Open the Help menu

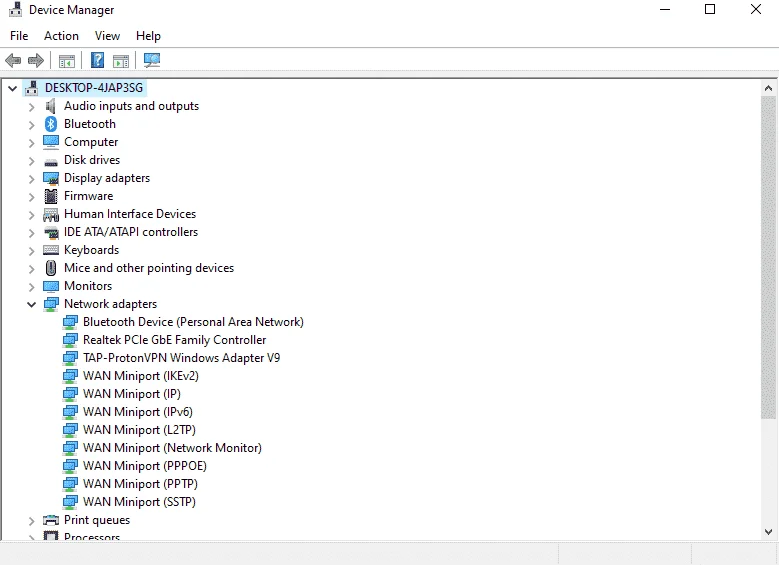point(148,36)
